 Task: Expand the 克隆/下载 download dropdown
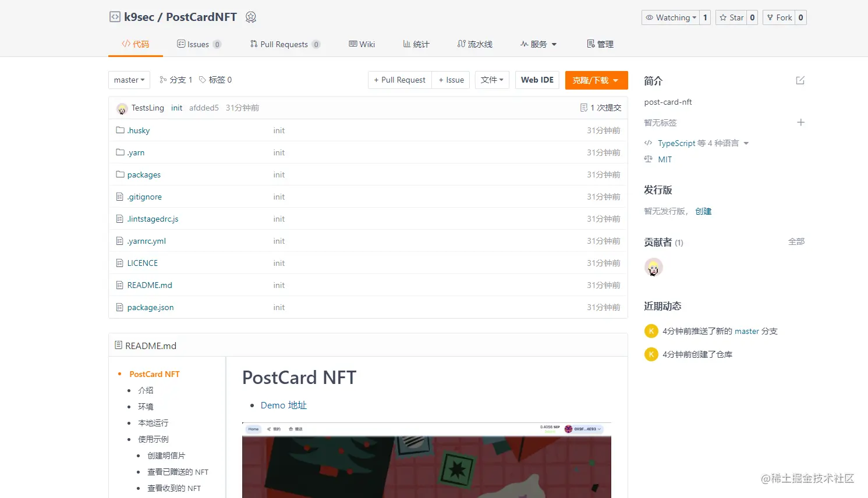596,80
